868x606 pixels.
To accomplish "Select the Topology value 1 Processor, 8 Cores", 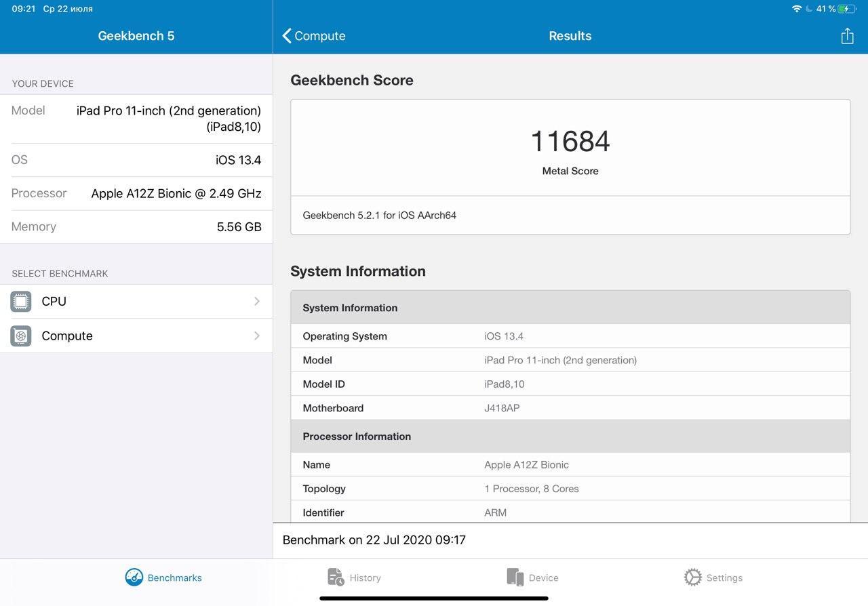I will (x=532, y=489).
